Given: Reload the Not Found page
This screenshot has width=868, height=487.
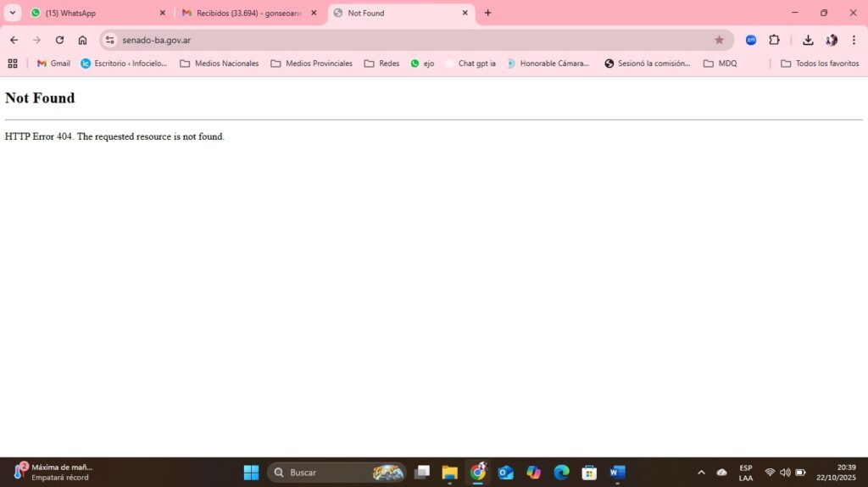Looking at the screenshot, I should click(59, 40).
